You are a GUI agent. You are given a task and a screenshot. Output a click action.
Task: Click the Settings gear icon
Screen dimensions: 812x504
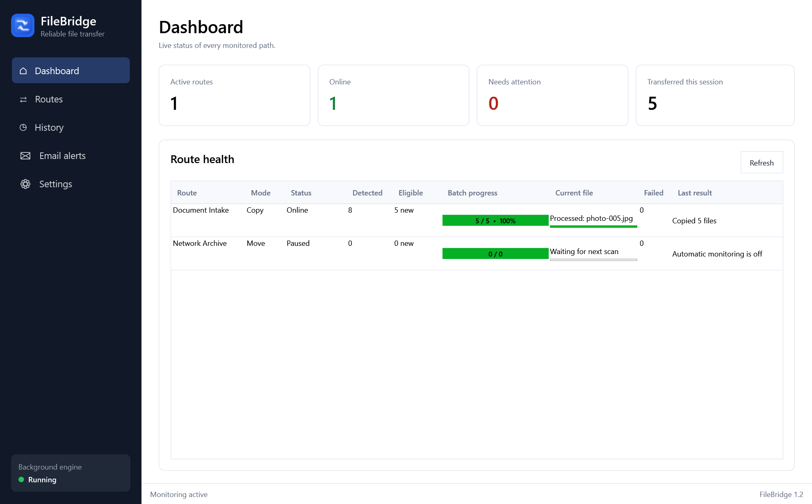tap(25, 184)
